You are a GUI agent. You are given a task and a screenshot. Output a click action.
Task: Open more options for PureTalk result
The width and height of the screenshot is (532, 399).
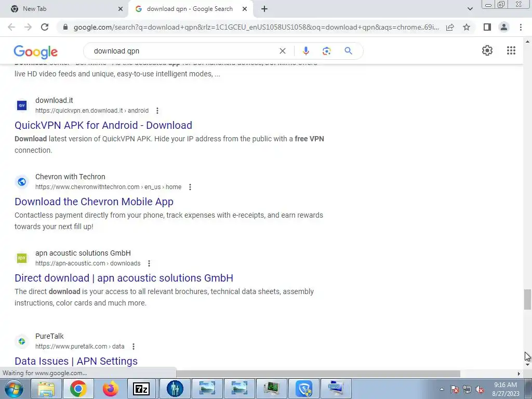click(134, 347)
